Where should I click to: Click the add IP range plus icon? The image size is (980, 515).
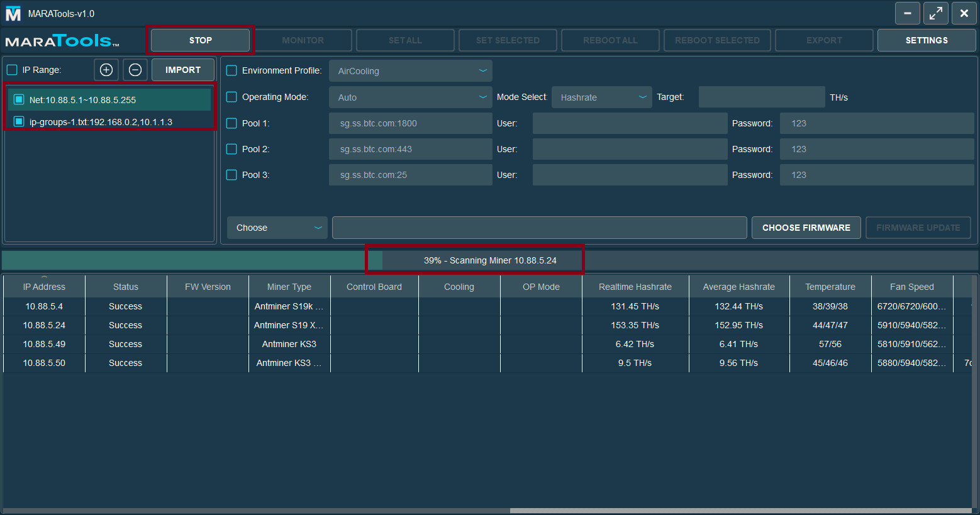click(106, 70)
